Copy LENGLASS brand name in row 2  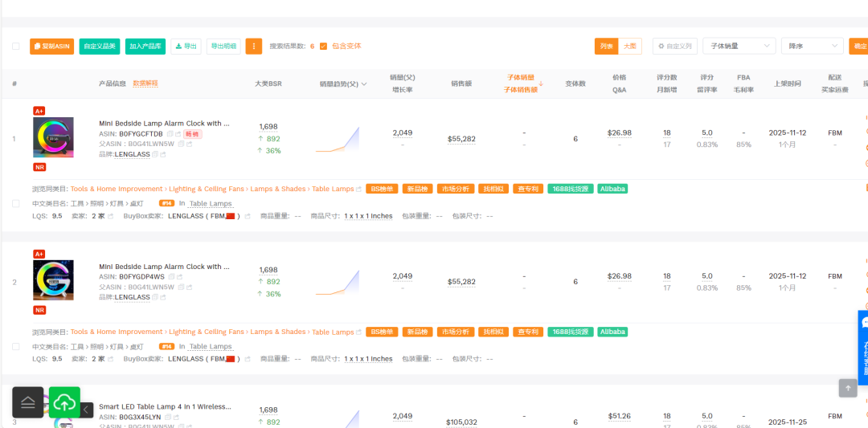(155, 297)
